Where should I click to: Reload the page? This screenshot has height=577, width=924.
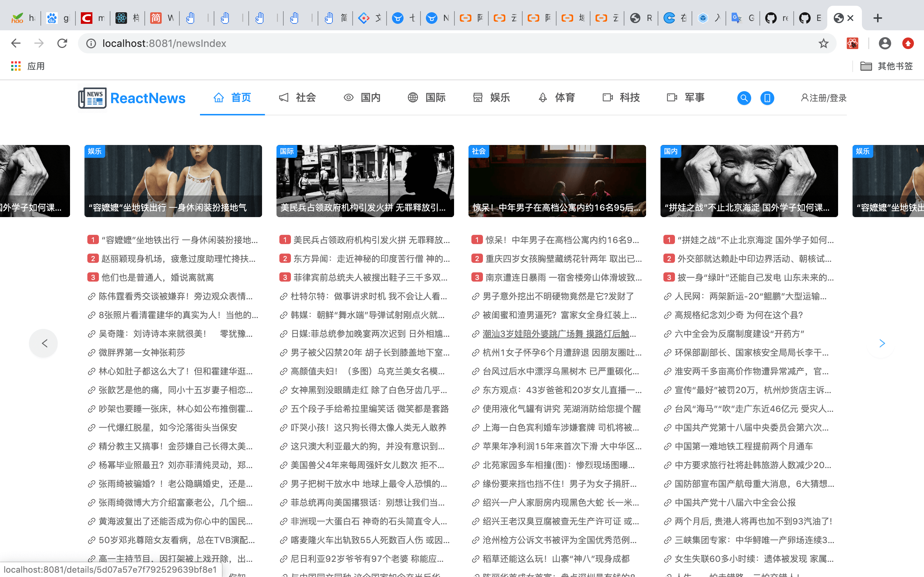62,44
